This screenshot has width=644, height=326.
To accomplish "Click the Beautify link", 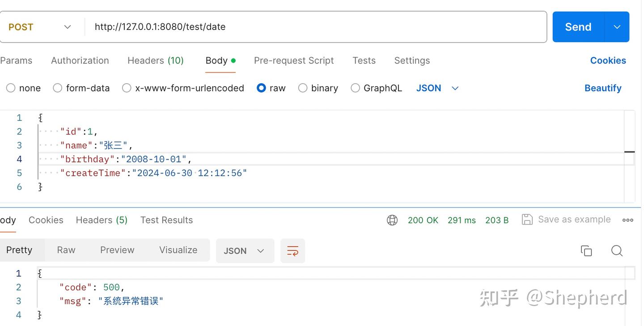I will (603, 88).
